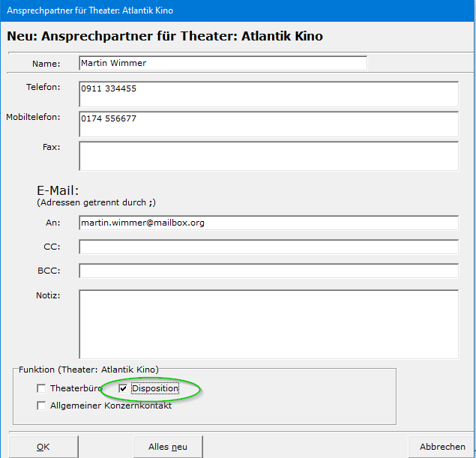The width and height of the screenshot is (476, 458).
Task: Click the E-Mail section heading
Action: tap(58, 190)
